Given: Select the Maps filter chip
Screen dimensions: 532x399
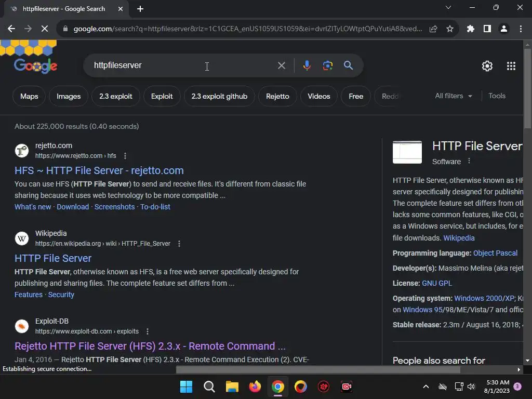Looking at the screenshot, I should point(29,96).
